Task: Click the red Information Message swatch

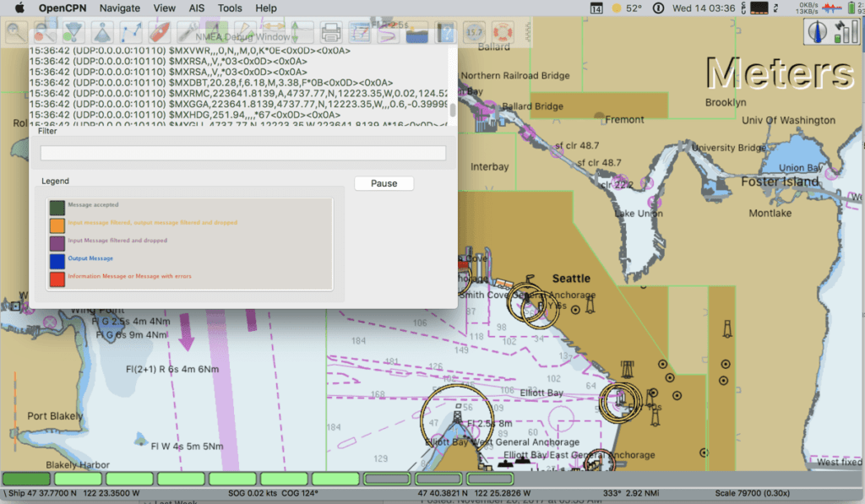Action: coord(57,279)
